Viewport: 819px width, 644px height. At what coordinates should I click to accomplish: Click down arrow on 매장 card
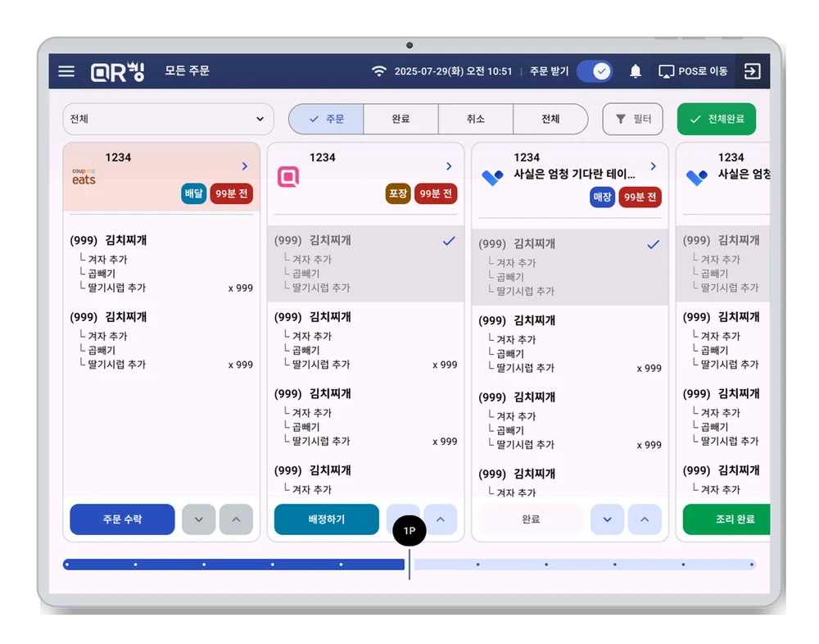tap(608, 519)
